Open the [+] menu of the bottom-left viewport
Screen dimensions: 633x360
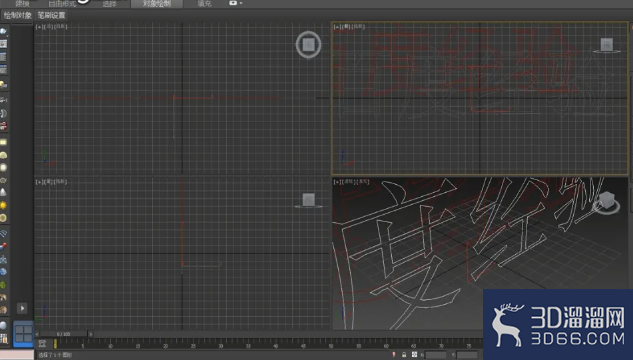[x=38, y=182]
